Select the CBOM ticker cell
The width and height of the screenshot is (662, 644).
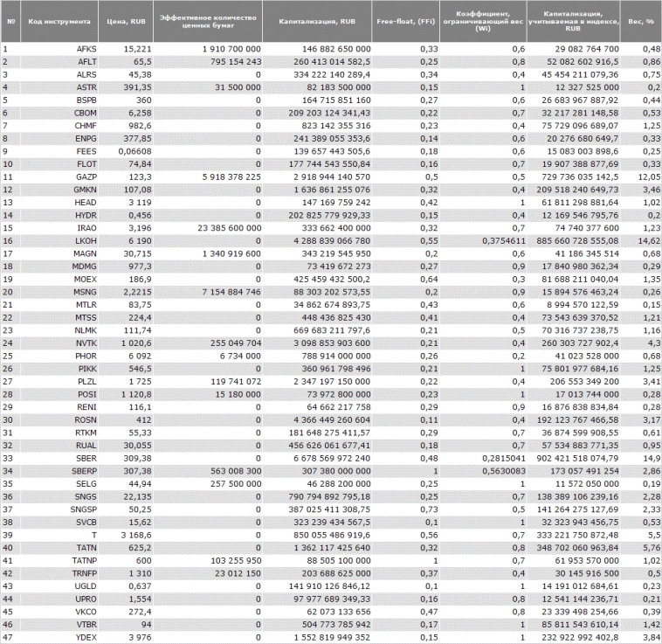tap(59, 113)
